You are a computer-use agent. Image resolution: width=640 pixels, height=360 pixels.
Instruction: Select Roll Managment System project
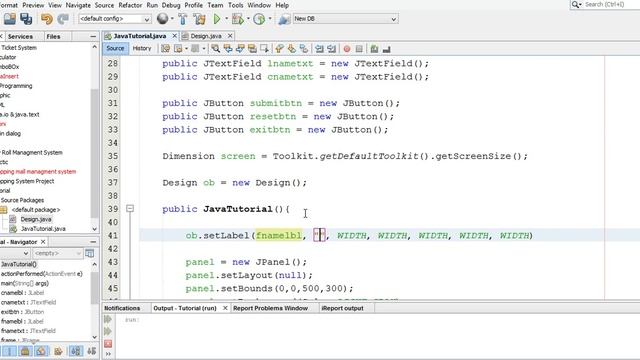[32, 153]
